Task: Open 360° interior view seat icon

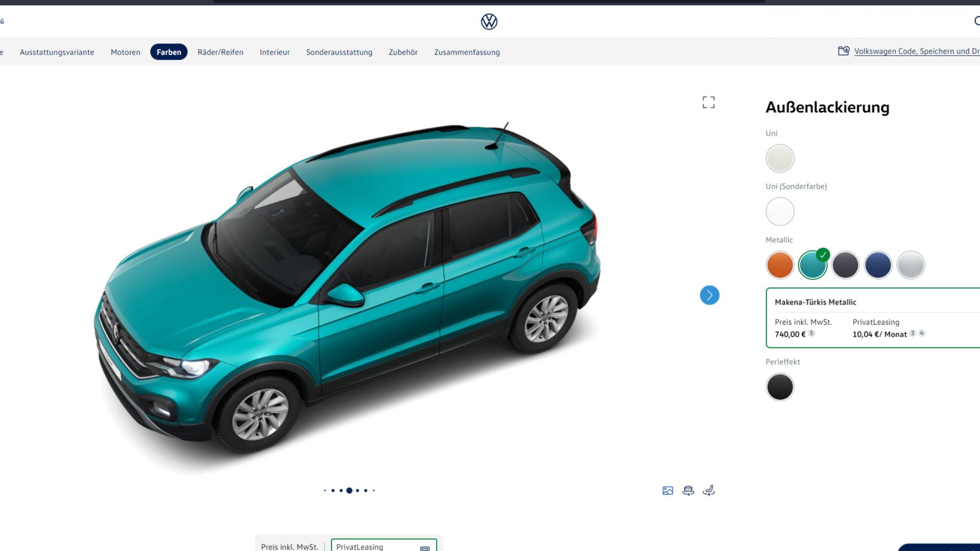Action: point(708,491)
